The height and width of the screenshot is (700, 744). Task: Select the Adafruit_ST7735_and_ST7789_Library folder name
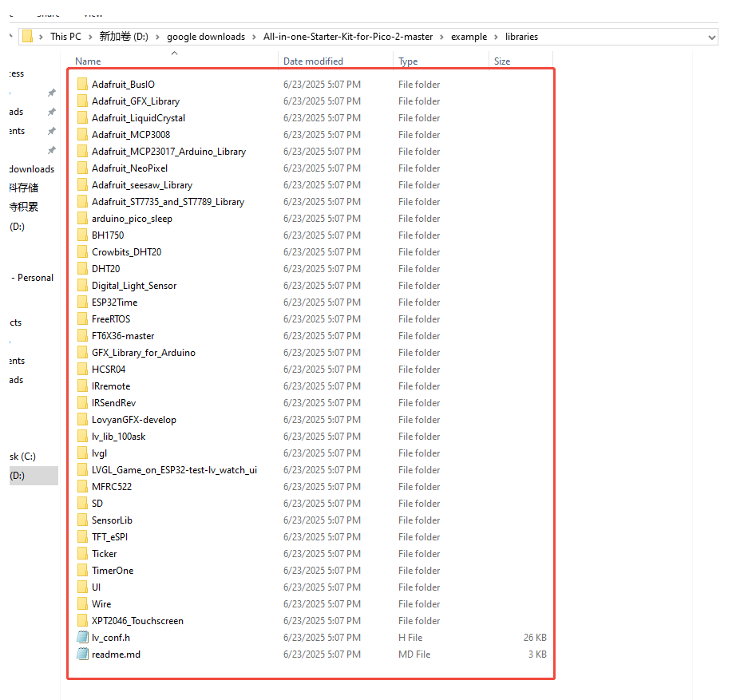(x=168, y=202)
